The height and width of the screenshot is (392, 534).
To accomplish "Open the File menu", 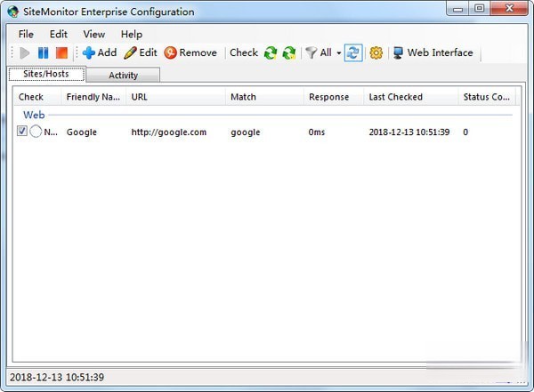I will 26,34.
